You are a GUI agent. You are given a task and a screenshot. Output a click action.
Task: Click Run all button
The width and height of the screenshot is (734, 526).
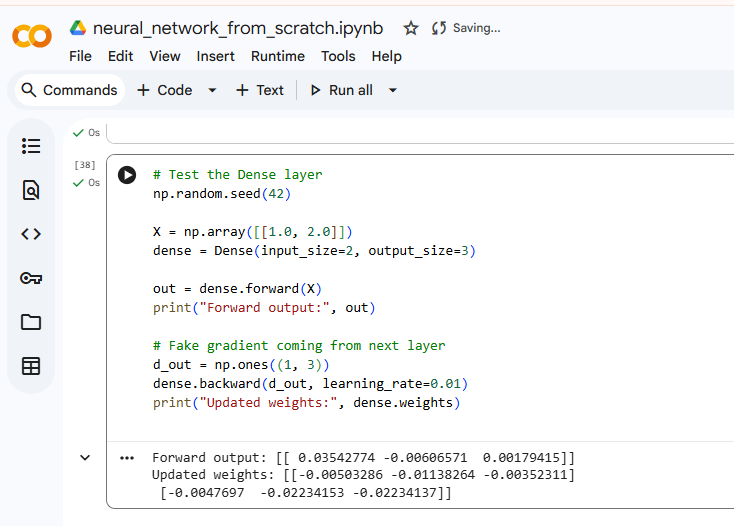coord(342,90)
